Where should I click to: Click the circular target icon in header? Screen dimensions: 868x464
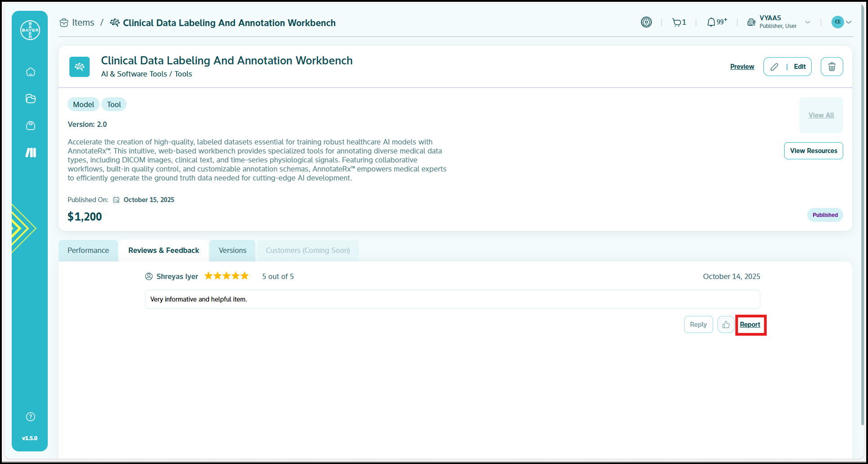click(646, 22)
